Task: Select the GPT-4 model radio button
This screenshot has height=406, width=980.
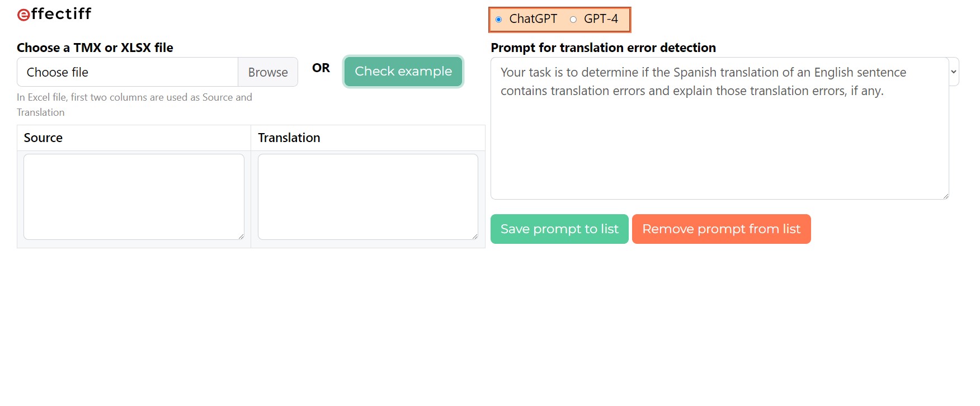Action: [573, 20]
